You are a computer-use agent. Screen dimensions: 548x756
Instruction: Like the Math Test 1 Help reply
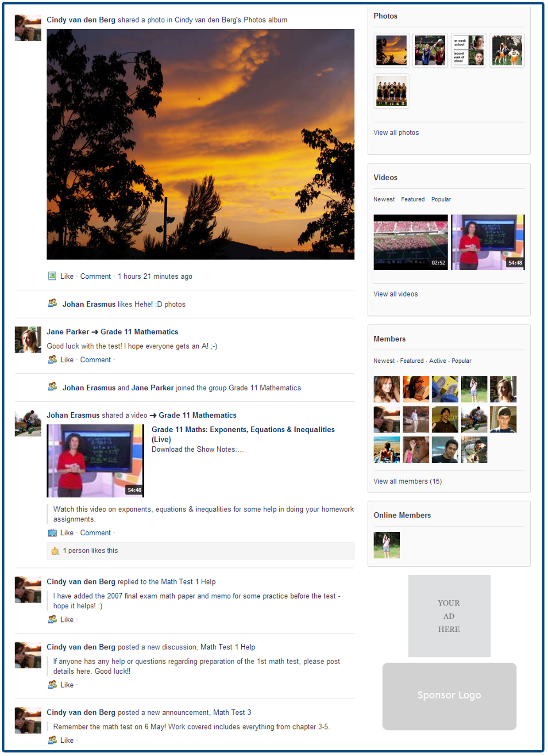click(67, 620)
